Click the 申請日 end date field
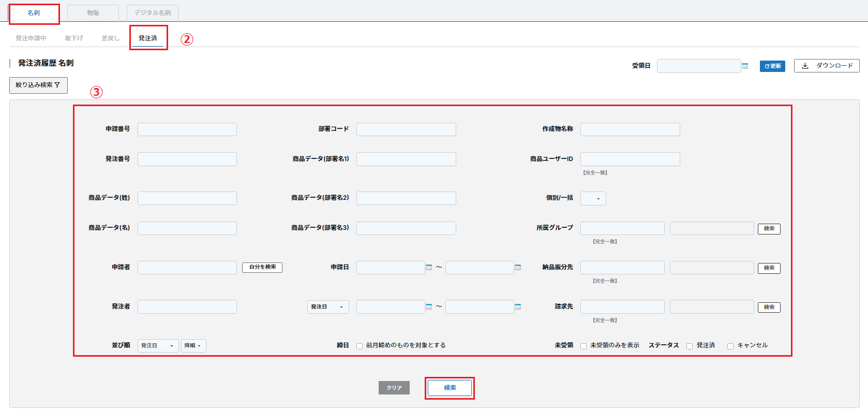This screenshot has height=410, width=868. pos(480,268)
